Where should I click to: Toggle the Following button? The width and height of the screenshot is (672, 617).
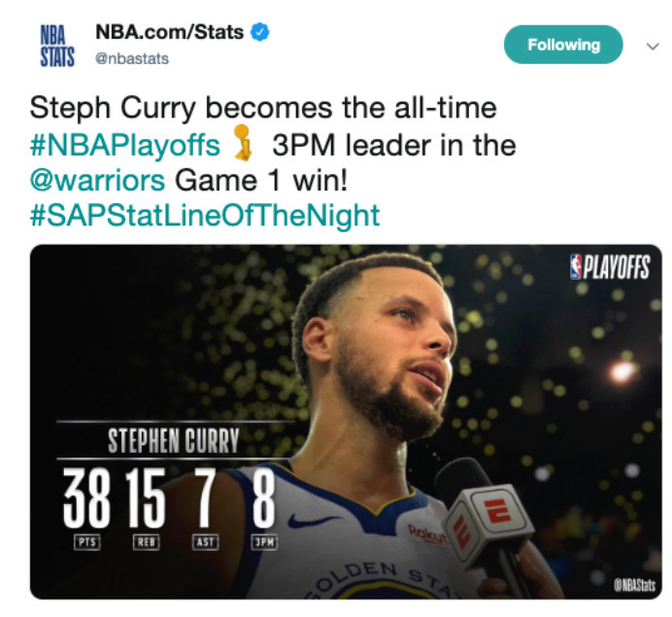tap(563, 45)
